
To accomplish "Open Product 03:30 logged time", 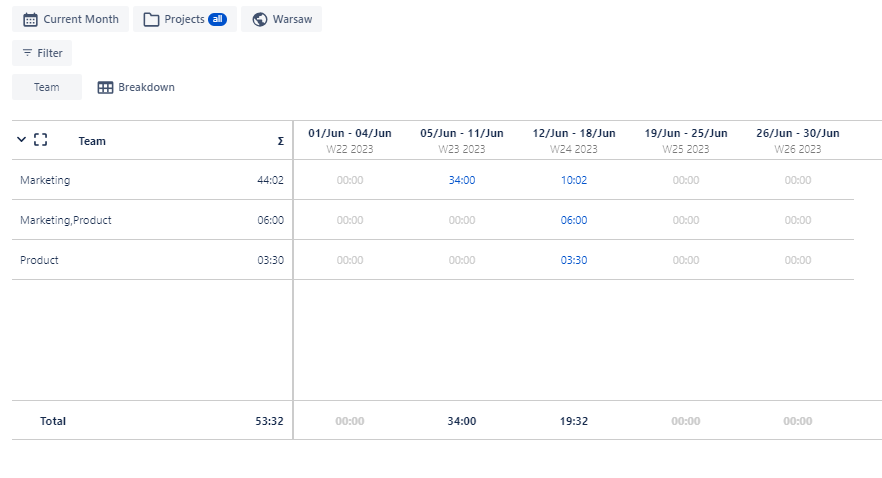I will 574,261.
